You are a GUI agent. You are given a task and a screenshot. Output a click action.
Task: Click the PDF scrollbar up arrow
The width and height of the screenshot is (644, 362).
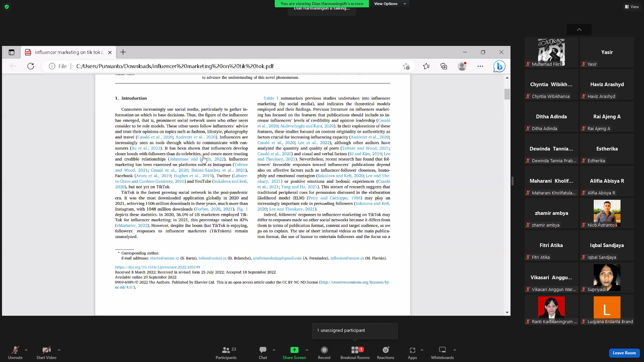(507, 77)
